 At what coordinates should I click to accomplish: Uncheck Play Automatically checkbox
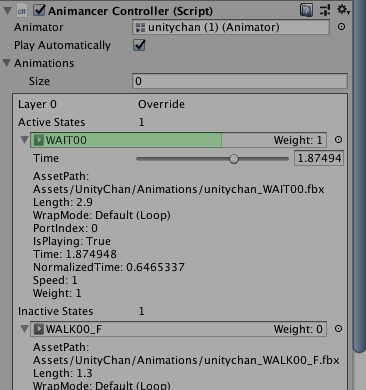coord(139,45)
